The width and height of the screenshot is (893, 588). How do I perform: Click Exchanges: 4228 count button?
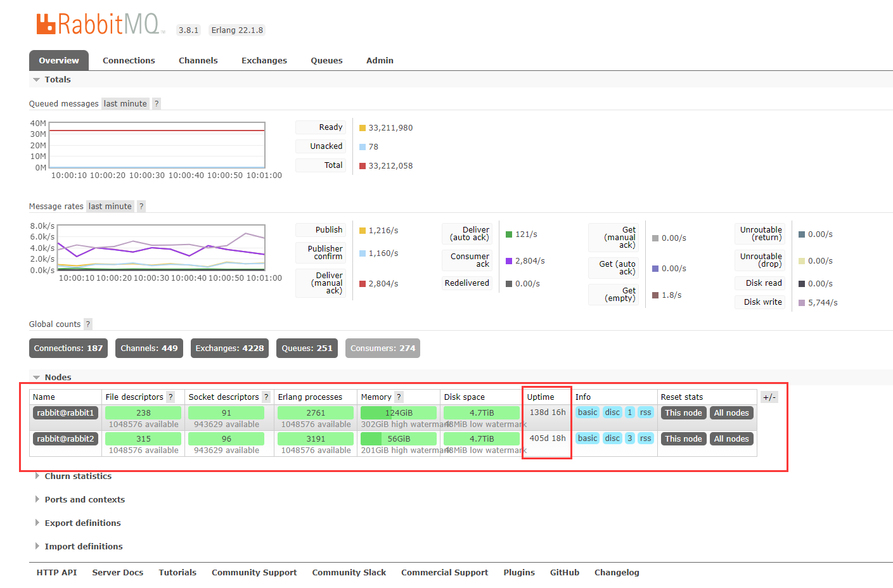(229, 348)
